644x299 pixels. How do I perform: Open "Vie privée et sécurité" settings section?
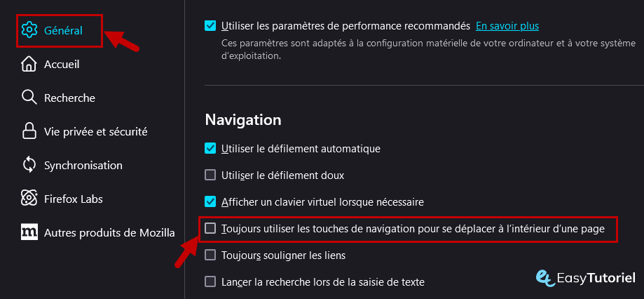(95, 131)
